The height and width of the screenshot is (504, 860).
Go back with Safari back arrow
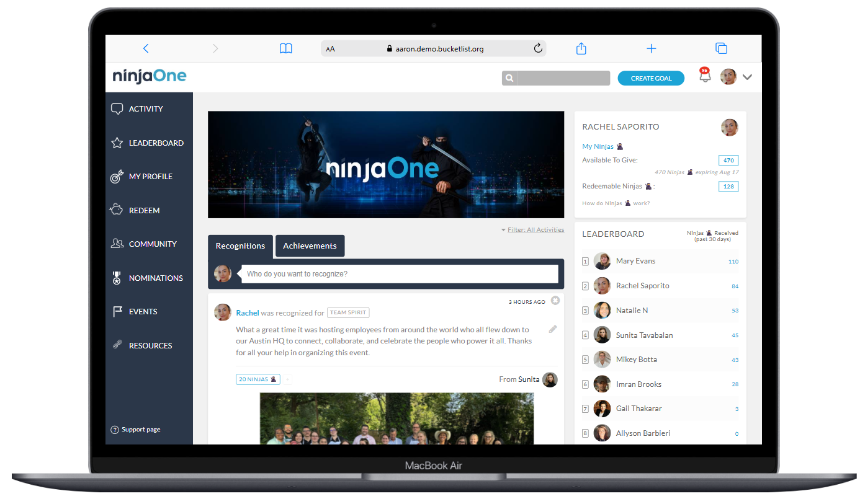[x=146, y=48]
